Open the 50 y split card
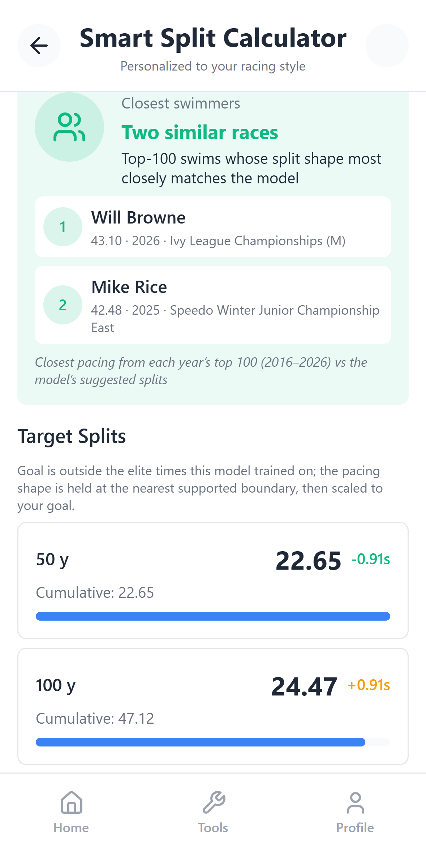This screenshot has width=426, height=868. click(213, 580)
